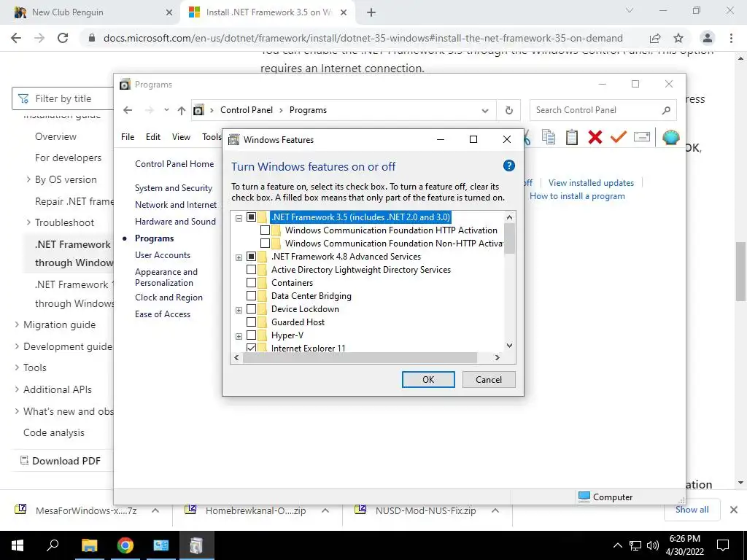
Task: Expand the Hyper-V node
Action: click(239, 336)
